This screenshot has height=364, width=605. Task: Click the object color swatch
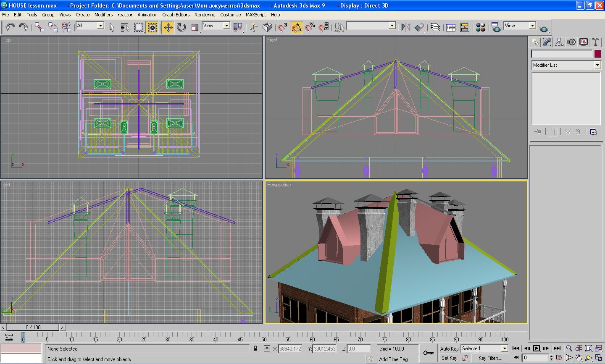pos(597,54)
